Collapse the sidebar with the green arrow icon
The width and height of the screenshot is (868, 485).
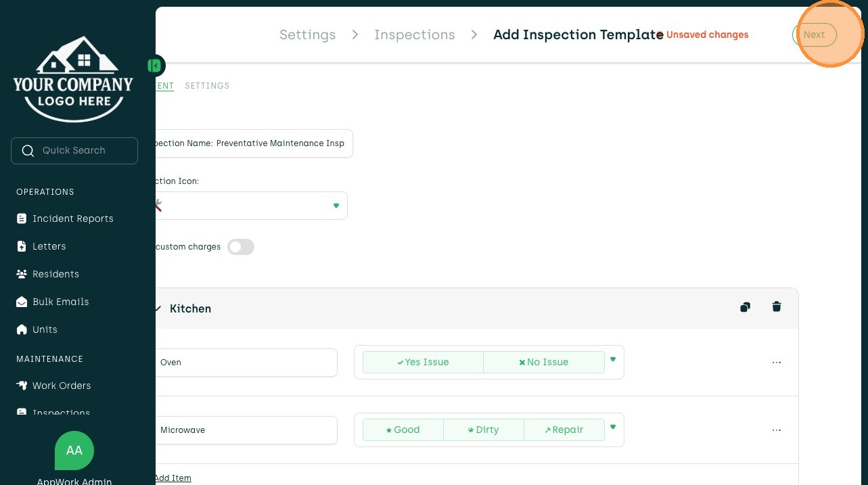tap(156, 66)
